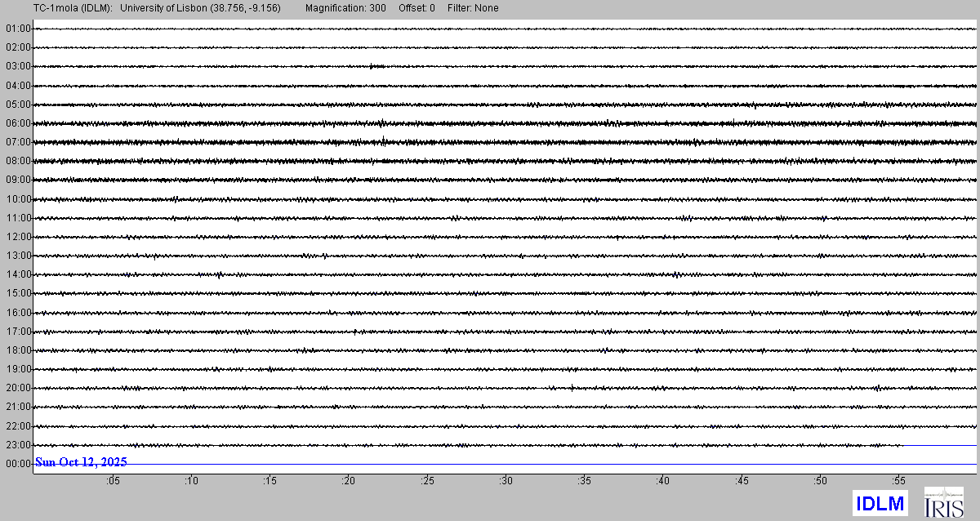The height and width of the screenshot is (521, 980).
Task: Click the 00:00 hour row label
Action: click(x=18, y=464)
